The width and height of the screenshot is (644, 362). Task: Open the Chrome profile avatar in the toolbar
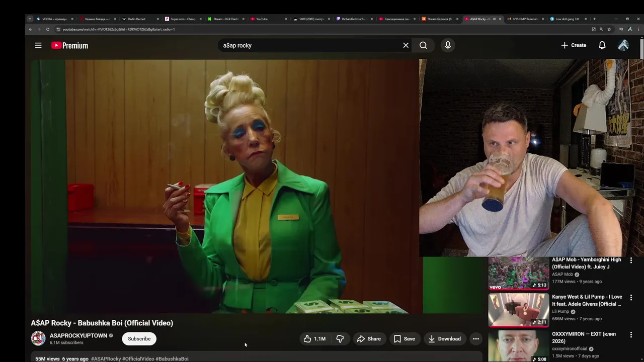[629, 29]
